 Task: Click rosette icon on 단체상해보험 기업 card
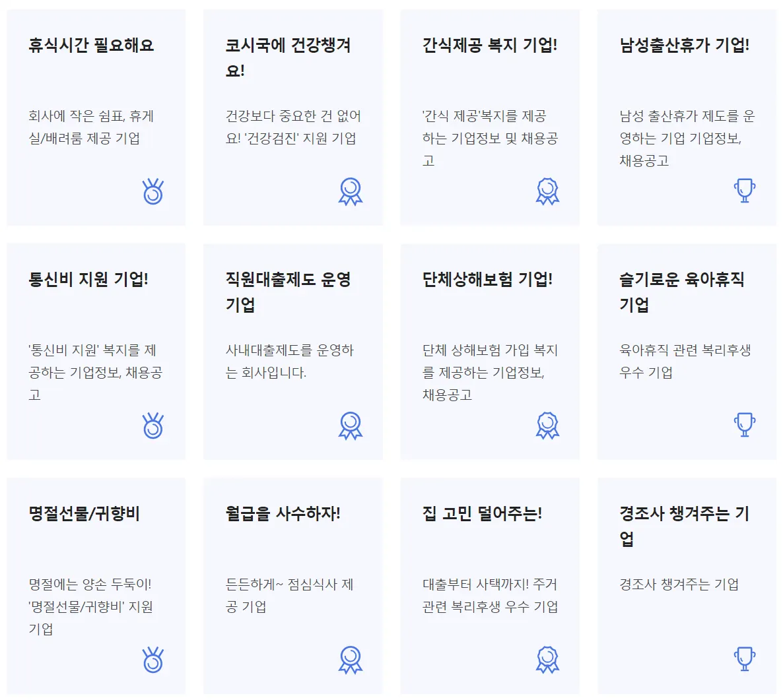click(547, 426)
